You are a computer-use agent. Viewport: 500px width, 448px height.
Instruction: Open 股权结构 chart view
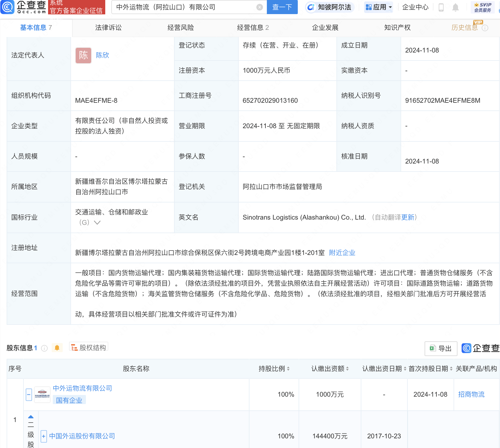89,347
